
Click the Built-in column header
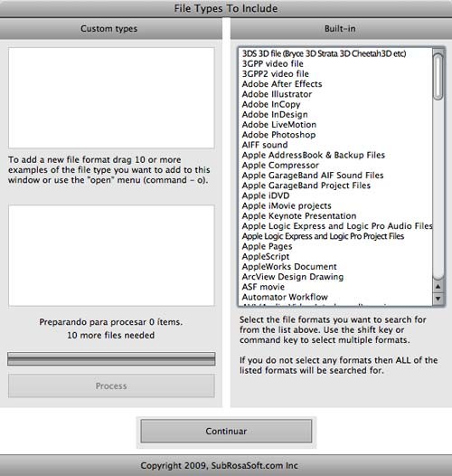341,29
